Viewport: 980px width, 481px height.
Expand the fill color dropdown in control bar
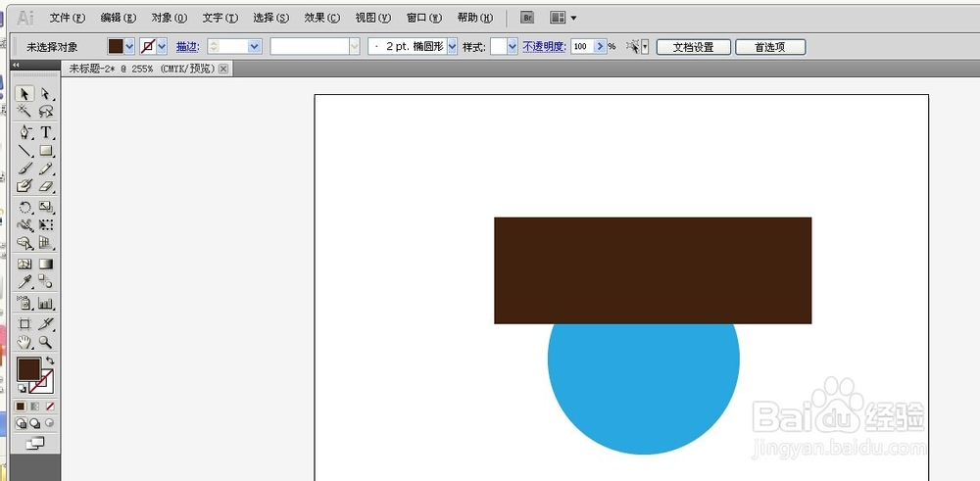pos(129,46)
